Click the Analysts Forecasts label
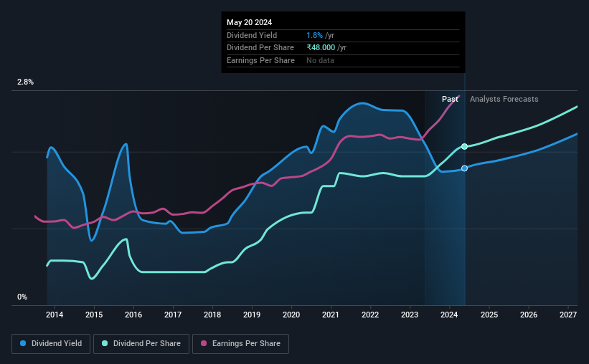Viewport: 589px width, 364px height. [x=504, y=99]
